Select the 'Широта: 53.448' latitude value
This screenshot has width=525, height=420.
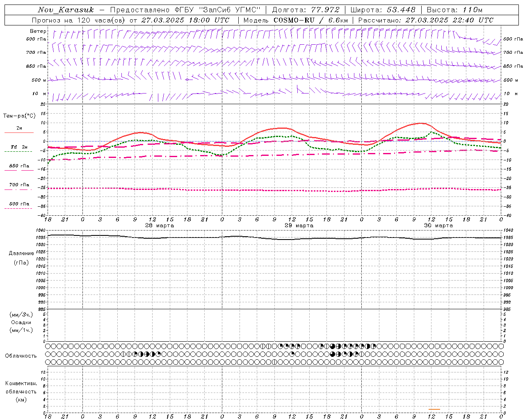click(x=383, y=10)
